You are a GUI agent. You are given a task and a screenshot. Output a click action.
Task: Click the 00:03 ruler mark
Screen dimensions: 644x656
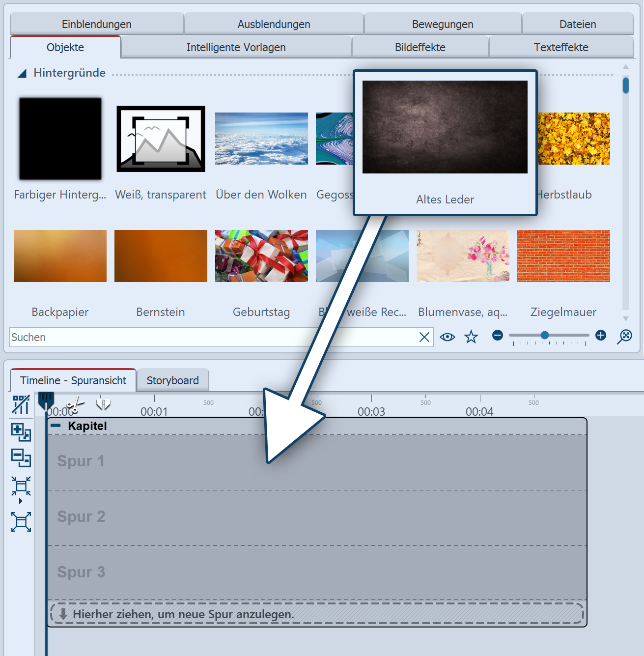click(371, 411)
